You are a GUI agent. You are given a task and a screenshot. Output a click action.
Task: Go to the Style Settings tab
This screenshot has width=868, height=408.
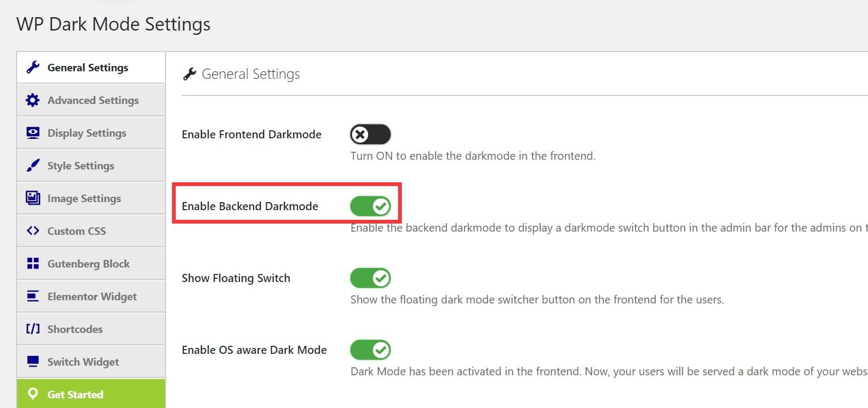80,166
